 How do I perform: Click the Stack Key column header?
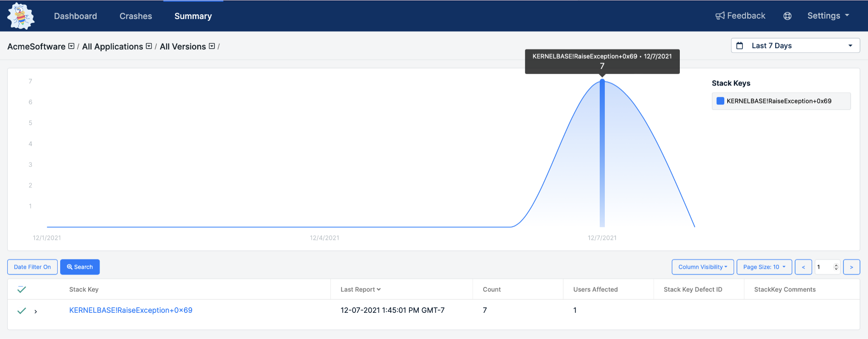click(x=84, y=289)
